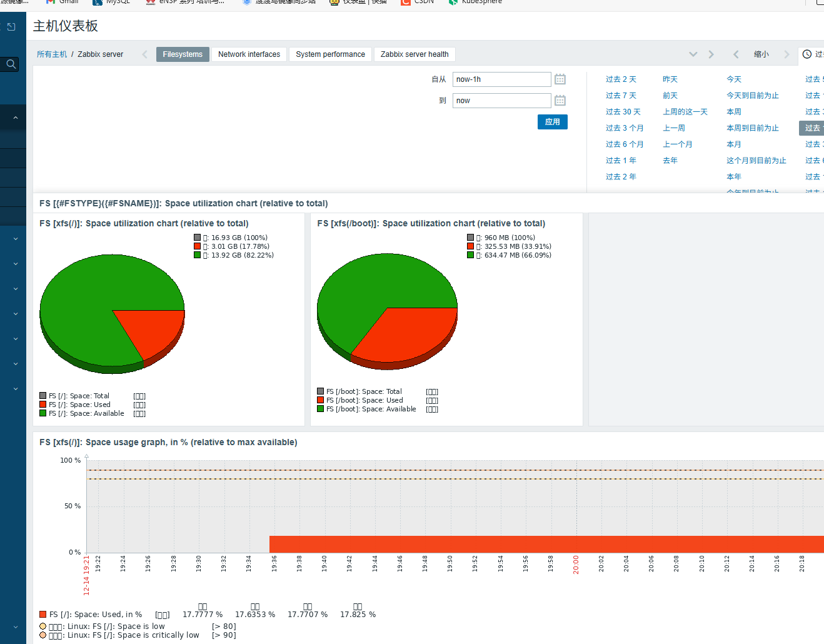
Task: Click the clock time-range tab
Action: tap(813, 54)
